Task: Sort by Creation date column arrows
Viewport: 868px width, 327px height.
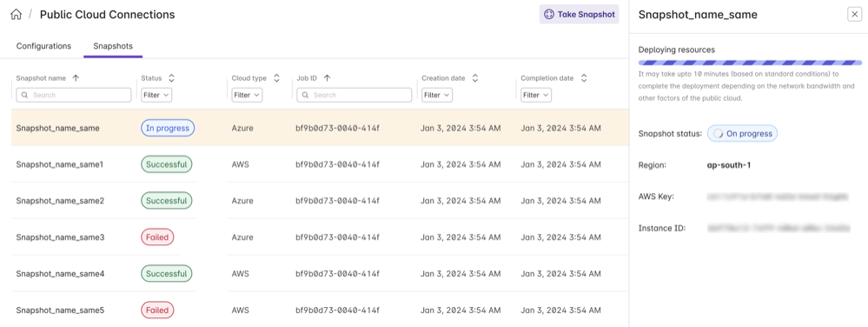Action: pos(474,78)
